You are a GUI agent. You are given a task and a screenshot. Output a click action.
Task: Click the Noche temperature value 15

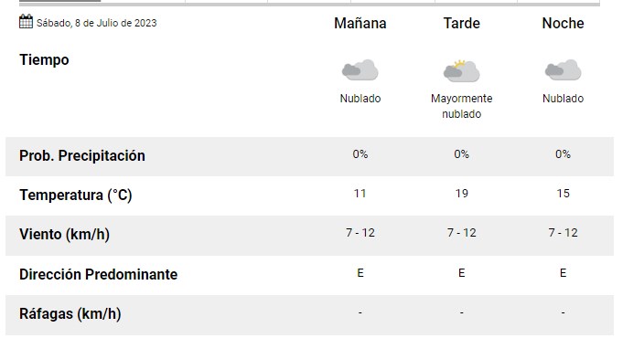[x=563, y=193]
